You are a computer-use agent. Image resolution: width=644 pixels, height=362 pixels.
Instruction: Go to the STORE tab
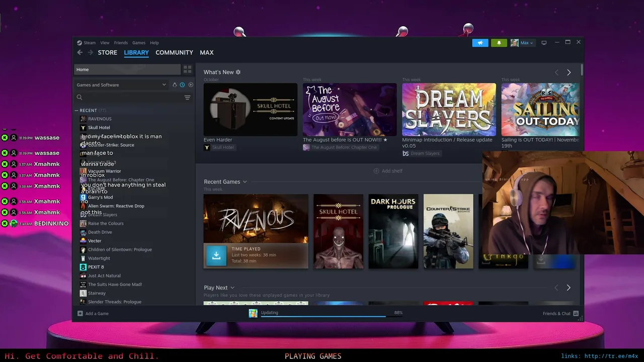point(107,52)
